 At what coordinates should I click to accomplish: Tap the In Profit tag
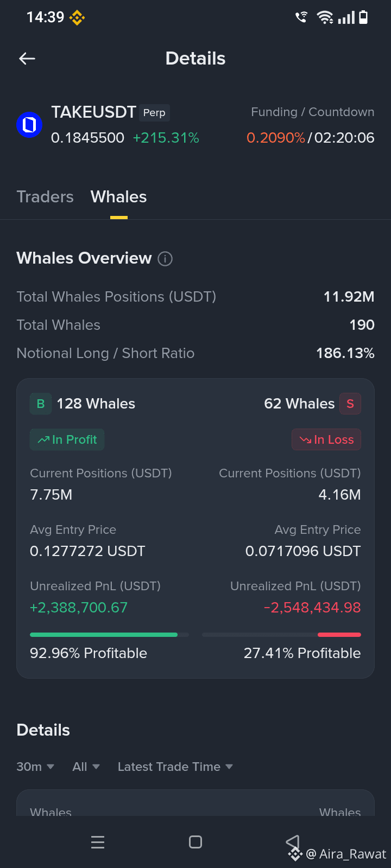pos(67,439)
